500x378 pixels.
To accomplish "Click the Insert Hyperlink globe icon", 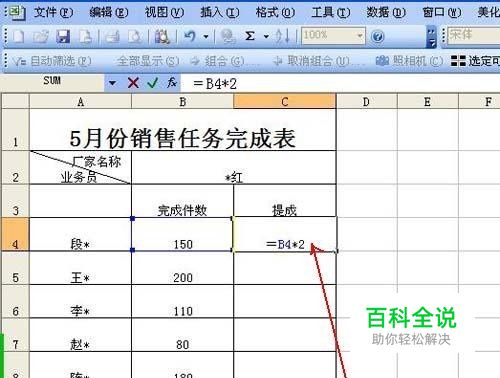I will [228, 36].
